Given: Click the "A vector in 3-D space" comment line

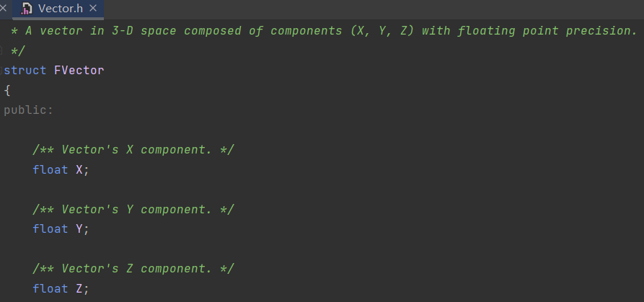Looking at the screenshot, I should click(x=325, y=31).
